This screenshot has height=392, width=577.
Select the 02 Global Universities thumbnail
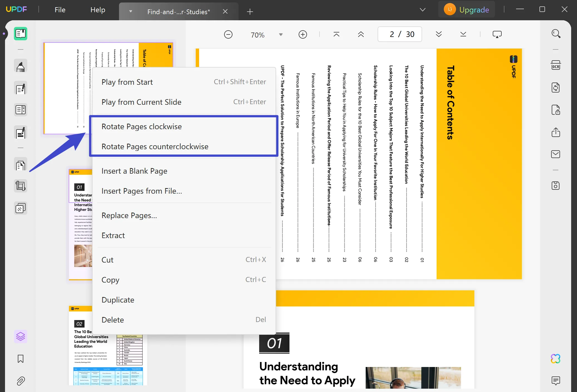pyautogui.click(x=108, y=346)
